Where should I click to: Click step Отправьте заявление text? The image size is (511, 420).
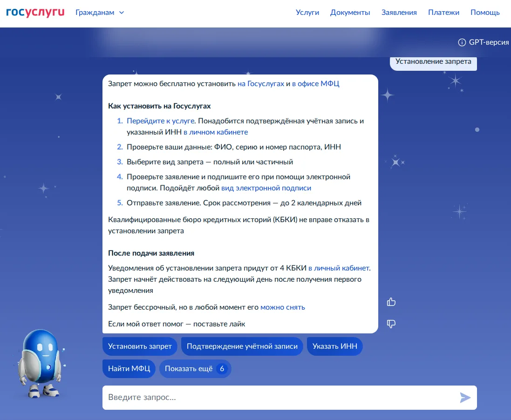point(244,203)
